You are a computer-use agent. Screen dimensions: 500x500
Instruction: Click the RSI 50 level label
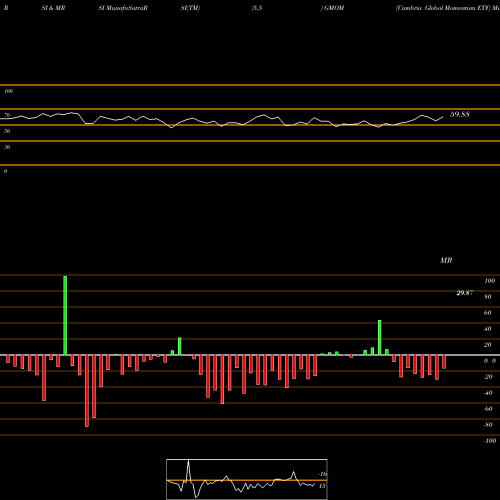tap(7, 131)
